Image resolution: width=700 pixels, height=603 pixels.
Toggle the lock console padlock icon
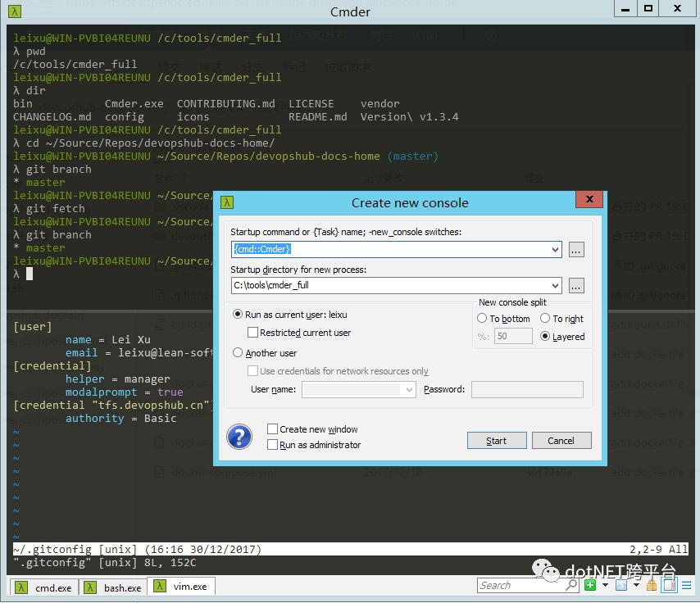click(652, 585)
